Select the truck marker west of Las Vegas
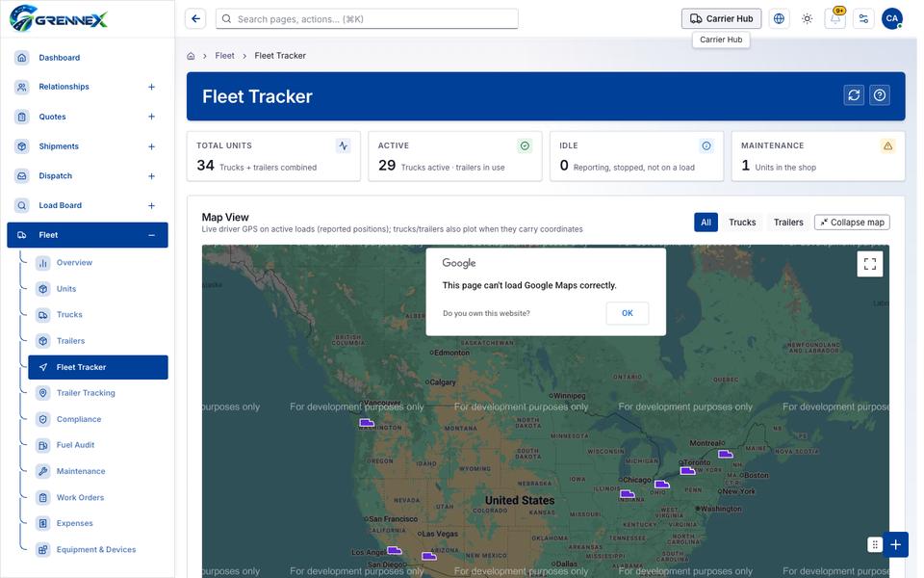Screen dimensions: 924x578 click(395, 550)
